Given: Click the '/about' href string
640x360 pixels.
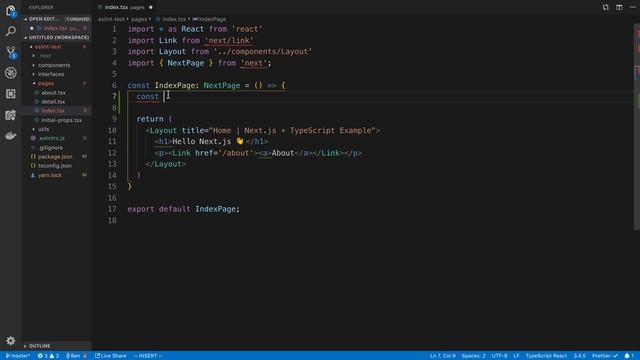Looking at the screenshot, I should click(x=236, y=153).
